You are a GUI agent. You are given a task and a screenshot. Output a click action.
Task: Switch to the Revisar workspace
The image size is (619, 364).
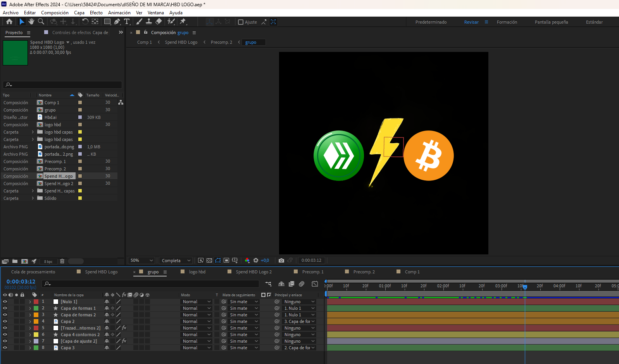click(x=471, y=22)
